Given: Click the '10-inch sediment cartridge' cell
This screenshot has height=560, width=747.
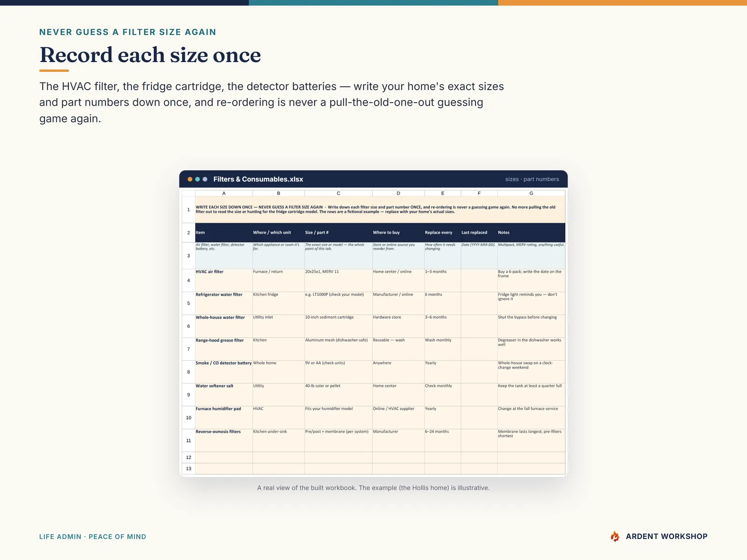Looking at the screenshot, I should (x=338, y=326).
